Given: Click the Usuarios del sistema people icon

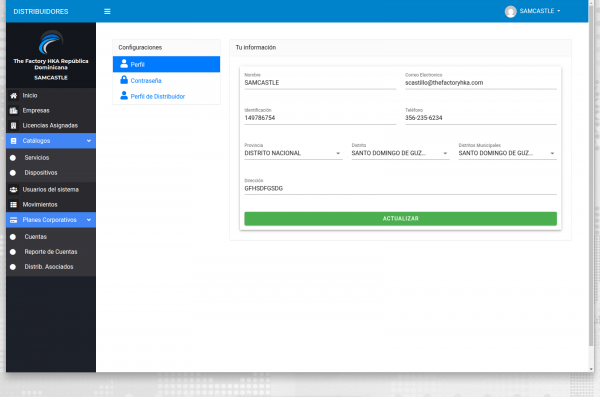Looking at the screenshot, I should (13, 190).
